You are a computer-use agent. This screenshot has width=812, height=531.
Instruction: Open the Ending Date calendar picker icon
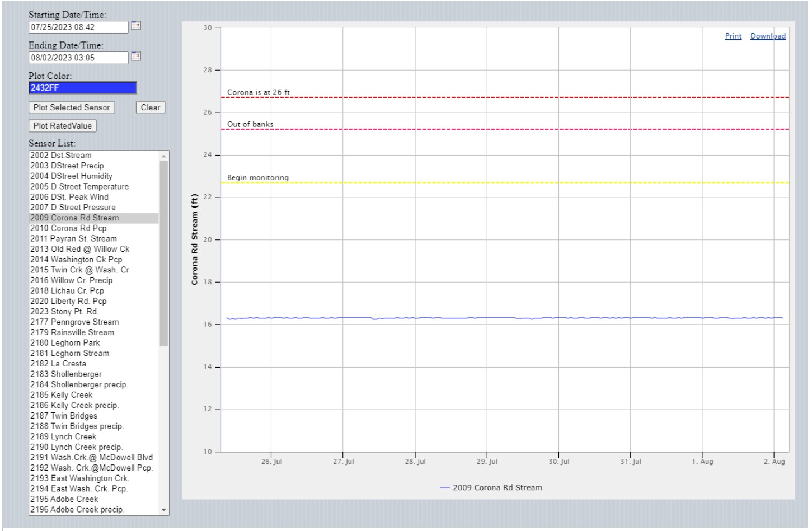[x=135, y=57]
